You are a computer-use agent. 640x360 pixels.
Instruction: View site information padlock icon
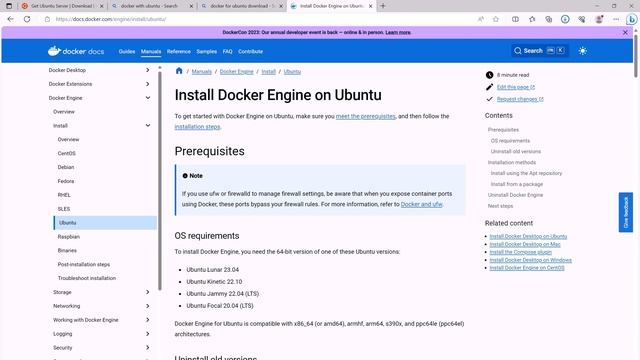(47, 19)
